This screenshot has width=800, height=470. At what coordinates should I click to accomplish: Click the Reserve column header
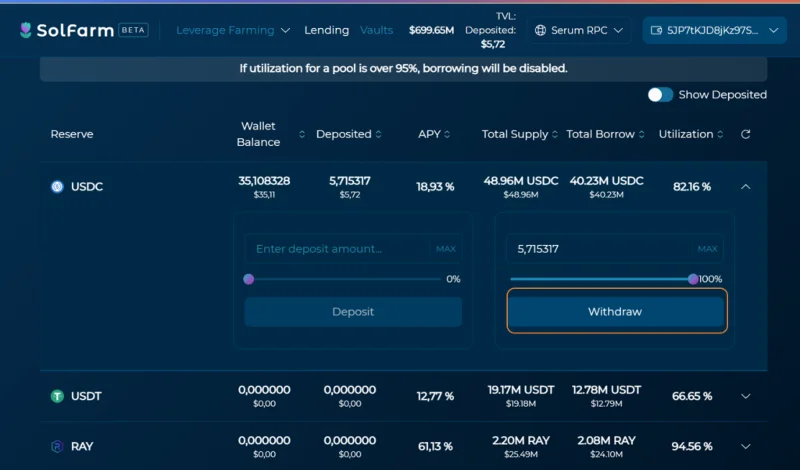(x=72, y=134)
